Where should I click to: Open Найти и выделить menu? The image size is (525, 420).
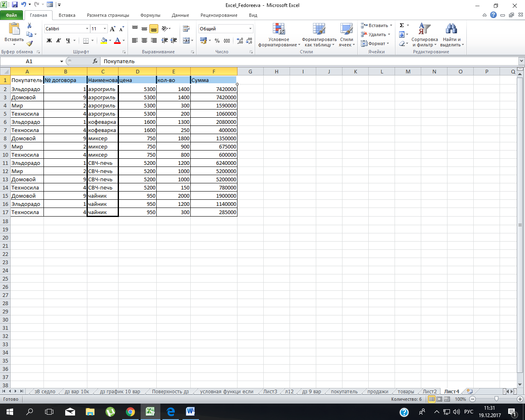point(452,36)
